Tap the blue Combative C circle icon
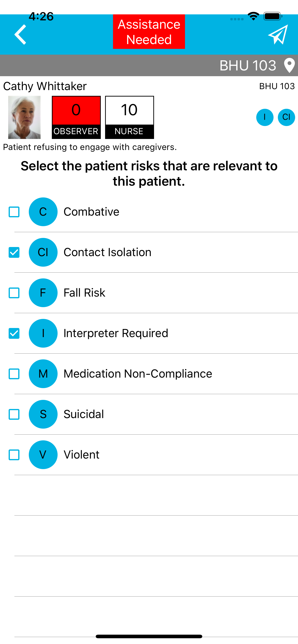 (43, 212)
